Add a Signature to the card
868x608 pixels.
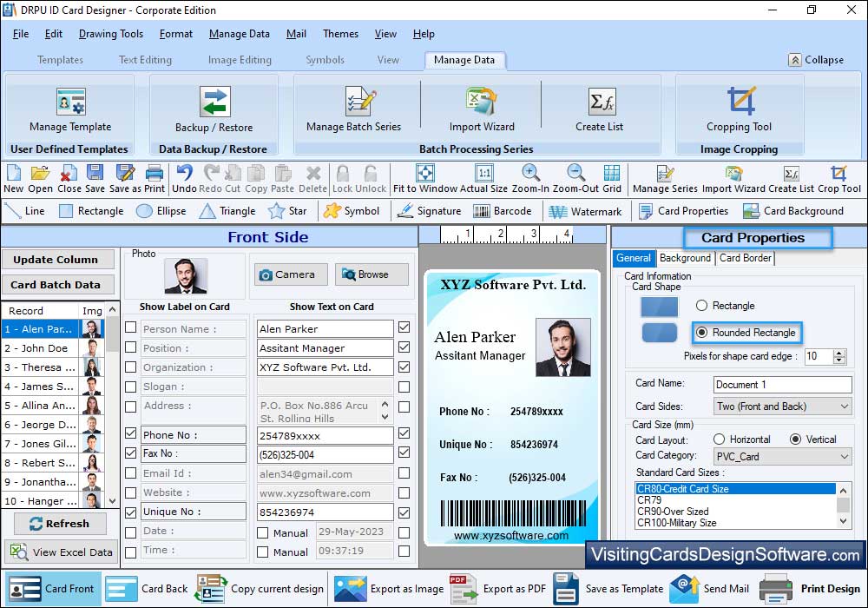429,211
